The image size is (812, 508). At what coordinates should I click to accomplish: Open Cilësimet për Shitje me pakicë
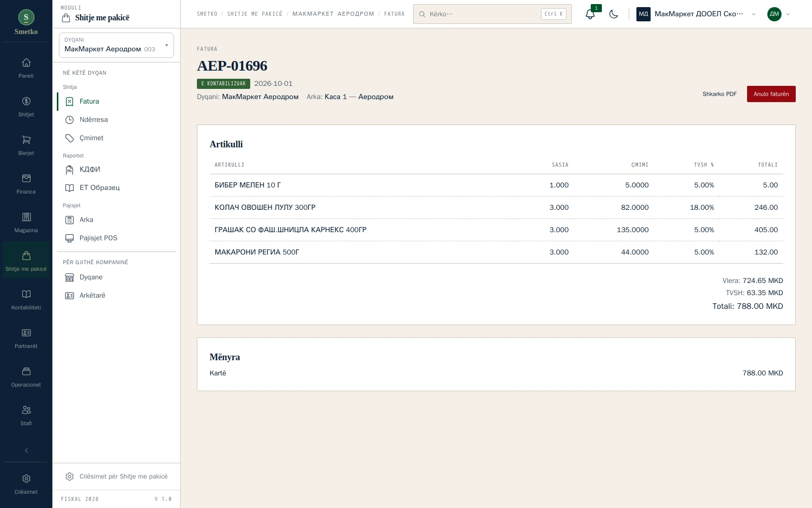pos(116,477)
